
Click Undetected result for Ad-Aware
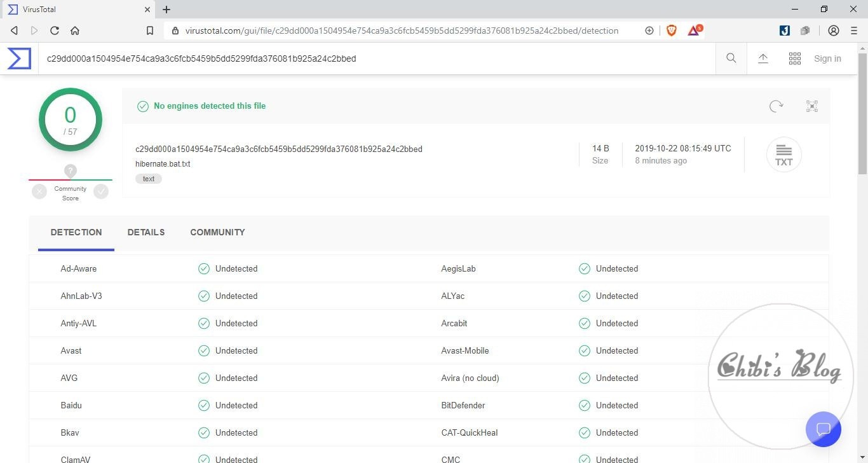(x=236, y=268)
